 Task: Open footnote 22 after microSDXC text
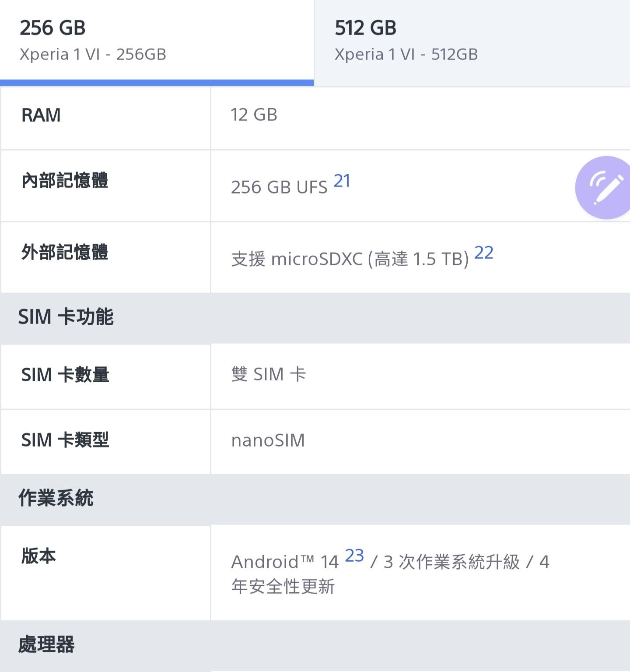(483, 253)
